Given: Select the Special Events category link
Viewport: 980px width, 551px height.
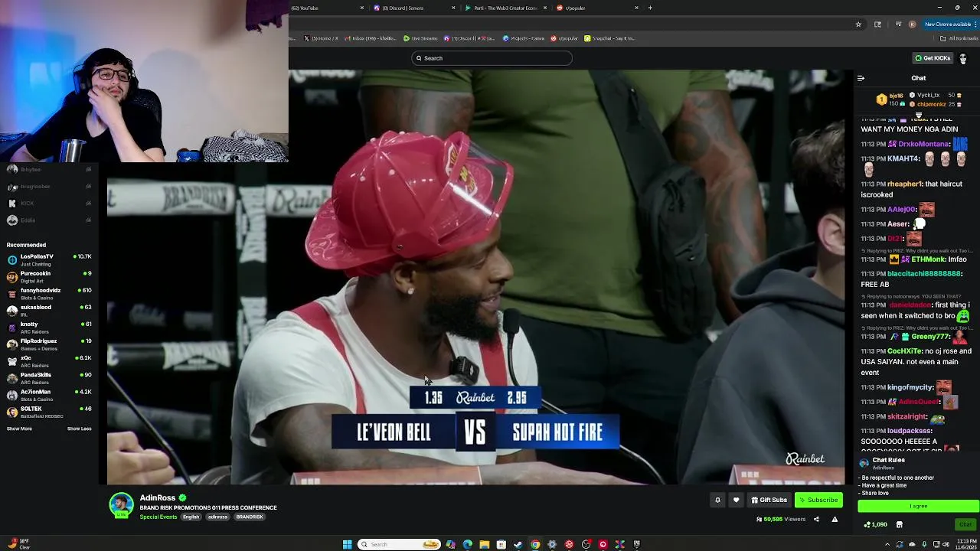Looking at the screenshot, I should pos(158,517).
